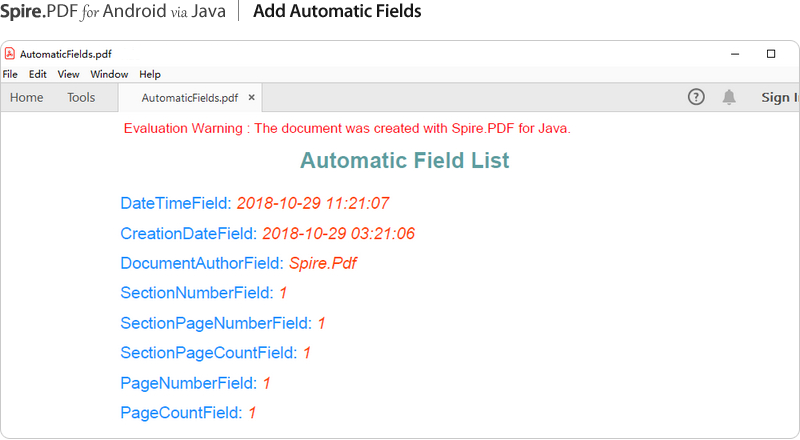The width and height of the screenshot is (800, 440).
Task: Click the Automatic Field List heading
Action: (404, 160)
